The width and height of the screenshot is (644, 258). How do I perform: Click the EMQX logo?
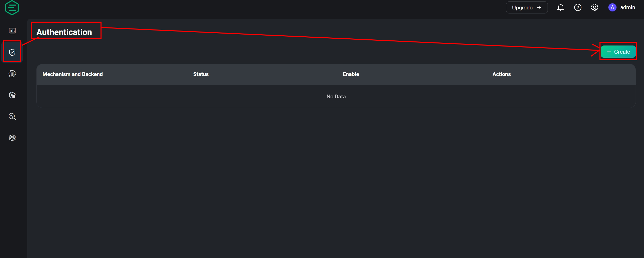[x=12, y=8]
